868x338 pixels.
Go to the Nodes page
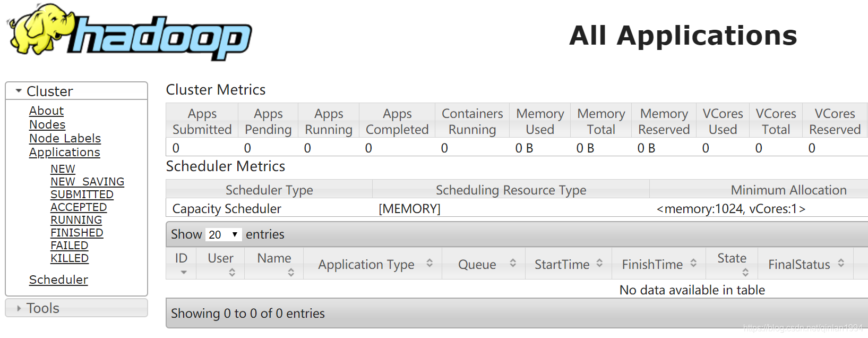coord(47,124)
